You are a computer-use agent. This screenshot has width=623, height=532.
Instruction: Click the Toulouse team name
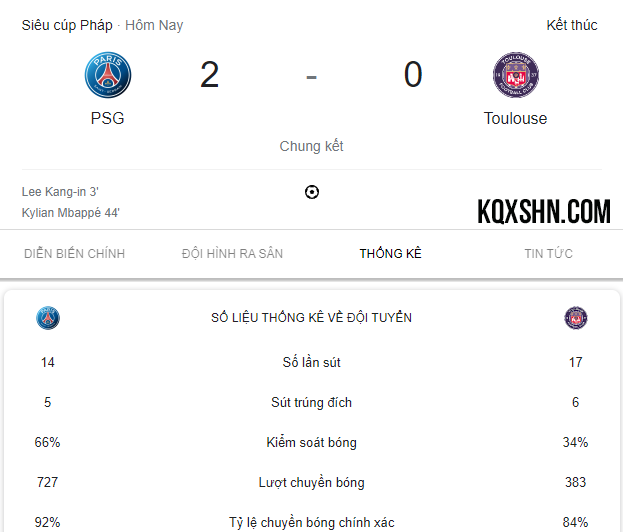515,118
